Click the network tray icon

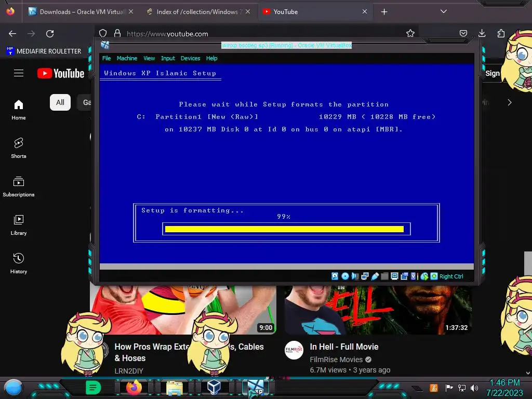[461, 388]
